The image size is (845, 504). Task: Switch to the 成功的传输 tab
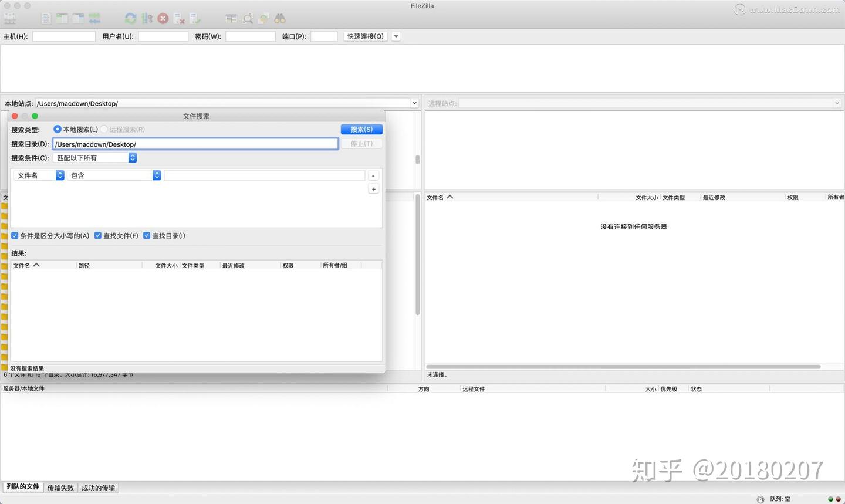coord(98,488)
